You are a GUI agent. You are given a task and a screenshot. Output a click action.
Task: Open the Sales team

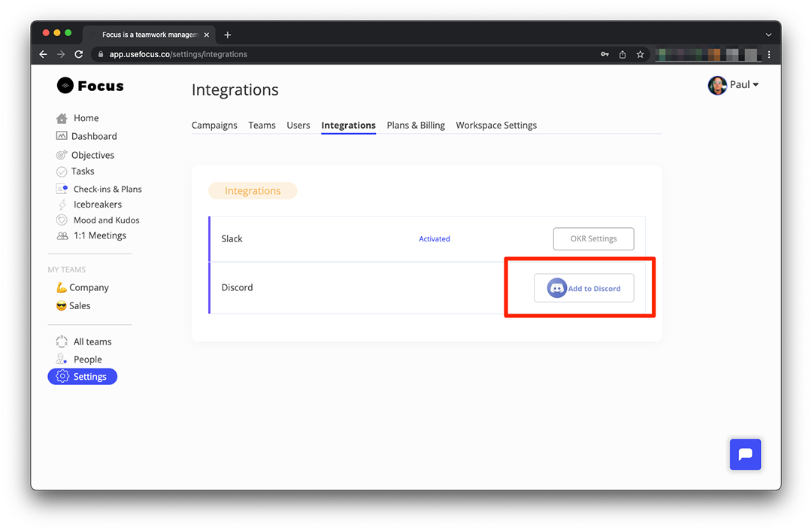80,305
